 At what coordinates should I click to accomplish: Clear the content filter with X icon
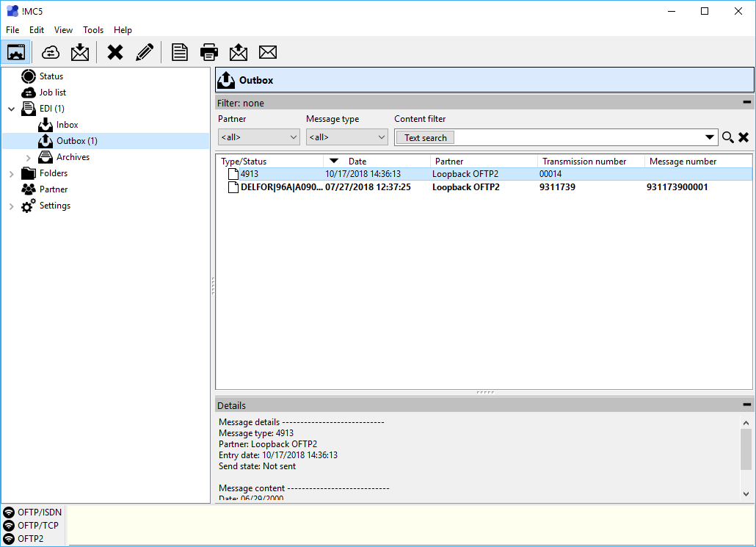(744, 137)
